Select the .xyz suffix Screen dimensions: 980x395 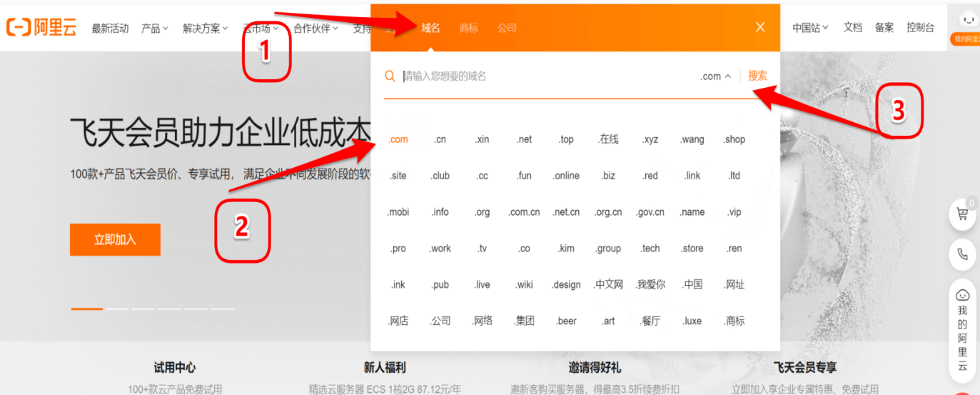tap(650, 139)
